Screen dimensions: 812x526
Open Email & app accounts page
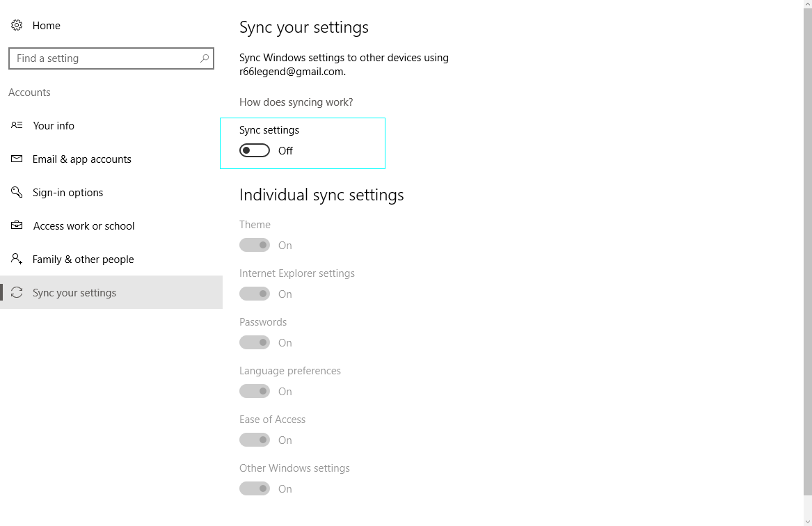pyautogui.click(x=111, y=159)
